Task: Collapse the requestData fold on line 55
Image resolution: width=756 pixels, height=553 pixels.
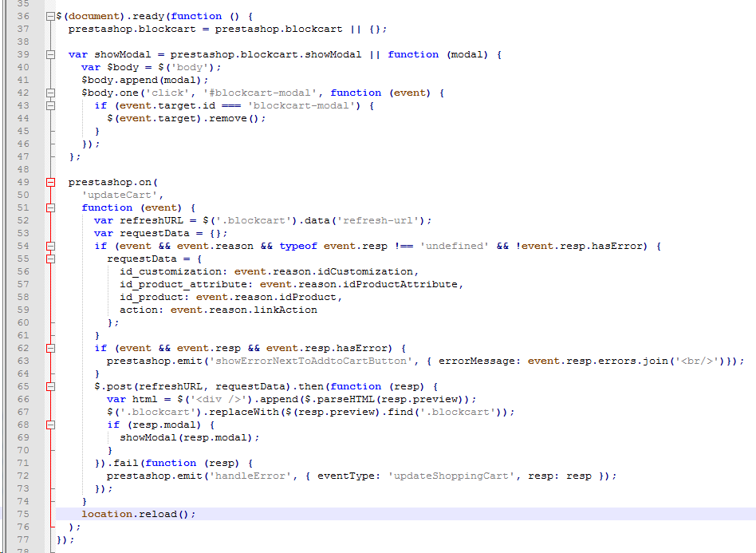Action: [x=50, y=259]
